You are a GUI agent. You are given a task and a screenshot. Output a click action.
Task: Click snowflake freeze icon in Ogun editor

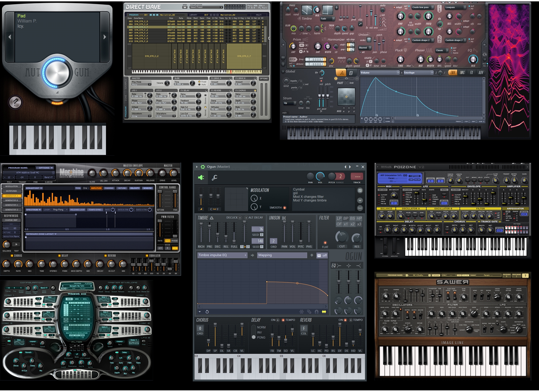click(302, 312)
